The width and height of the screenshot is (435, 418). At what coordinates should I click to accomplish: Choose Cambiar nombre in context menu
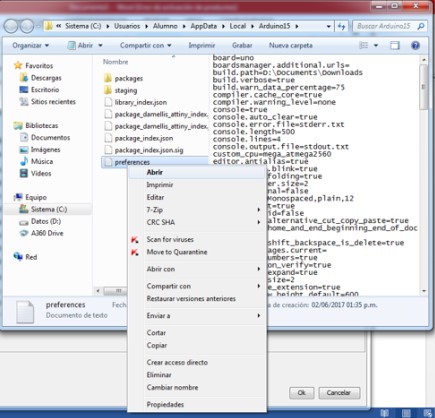click(x=197, y=388)
